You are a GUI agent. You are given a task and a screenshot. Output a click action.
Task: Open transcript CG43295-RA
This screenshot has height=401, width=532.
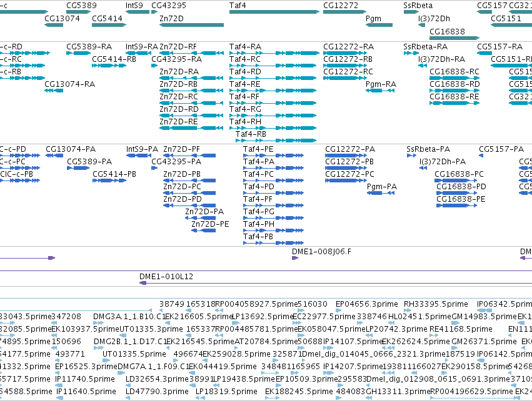[x=176, y=59]
